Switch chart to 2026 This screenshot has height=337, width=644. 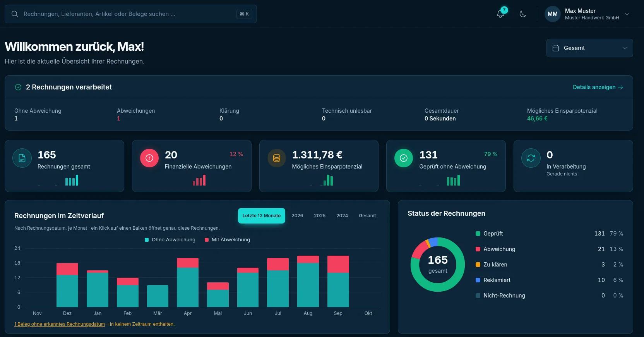(297, 216)
